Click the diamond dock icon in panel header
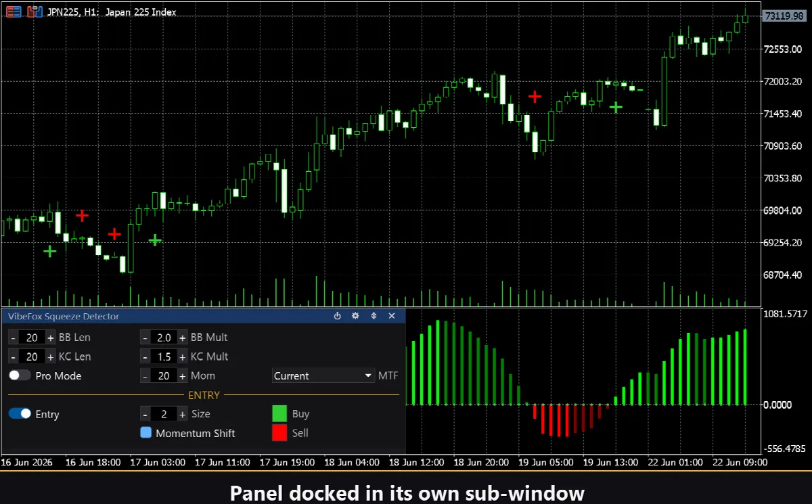This screenshot has width=812, height=504. pos(374,316)
